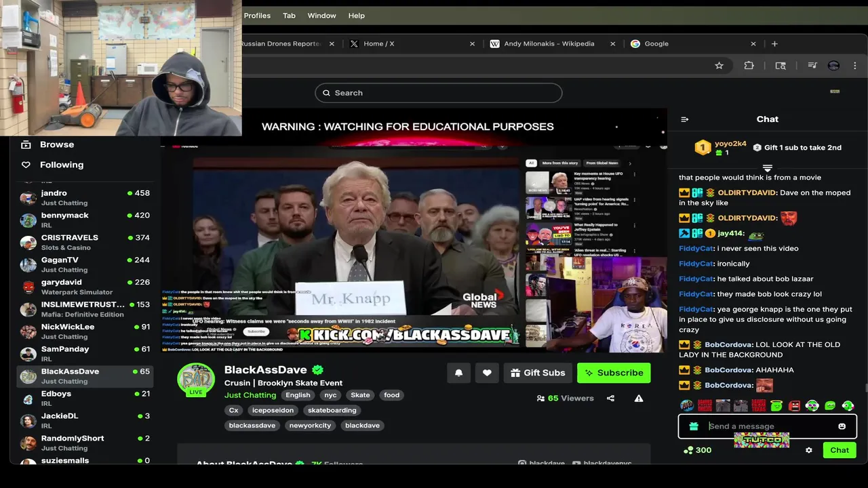868x488 pixels.
Task: Open RandomlyShort channel in sidebar
Action: (85, 443)
